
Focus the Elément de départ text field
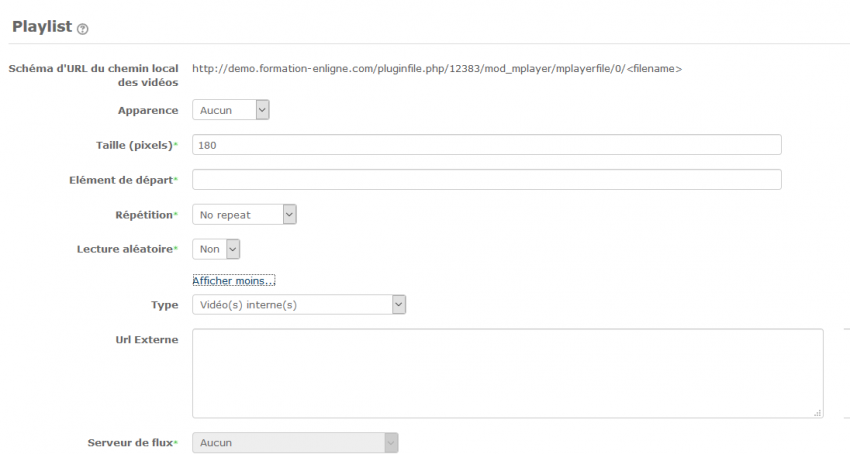(x=486, y=180)
